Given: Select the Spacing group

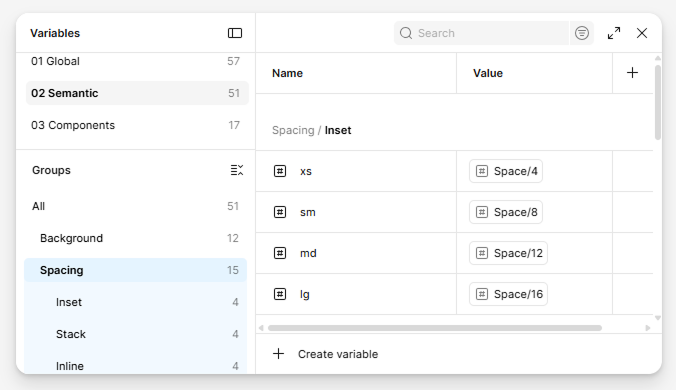Looking at the screenshot, I should 135,270.
